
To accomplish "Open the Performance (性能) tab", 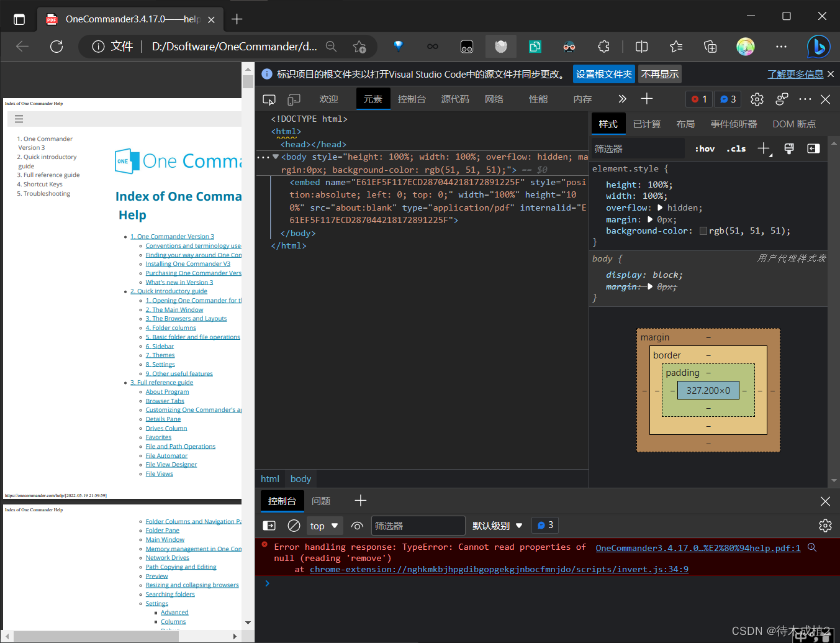I will click(538, 99).
